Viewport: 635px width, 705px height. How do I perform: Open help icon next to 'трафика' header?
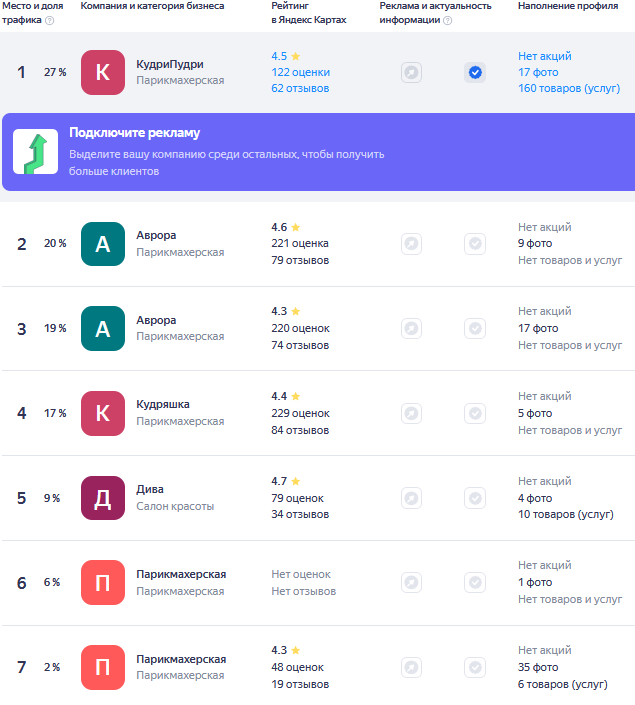[49, 20]
